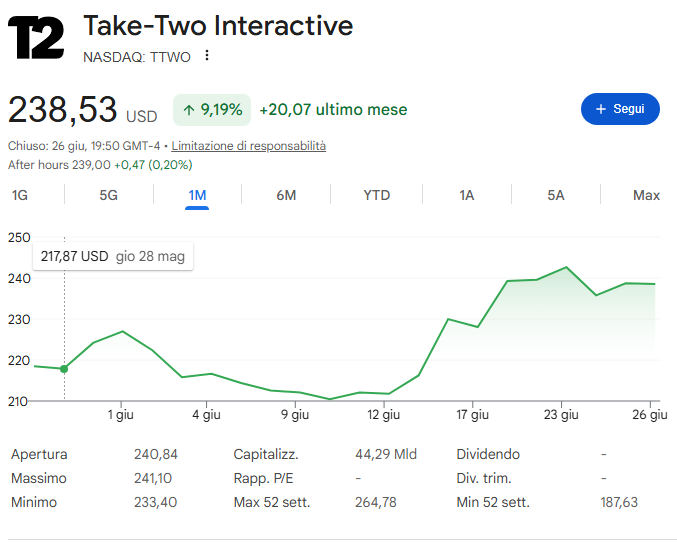This screenshot has width=677, height=547.
Task: Click the Apertura value 240,84
Action: [156, 454]
